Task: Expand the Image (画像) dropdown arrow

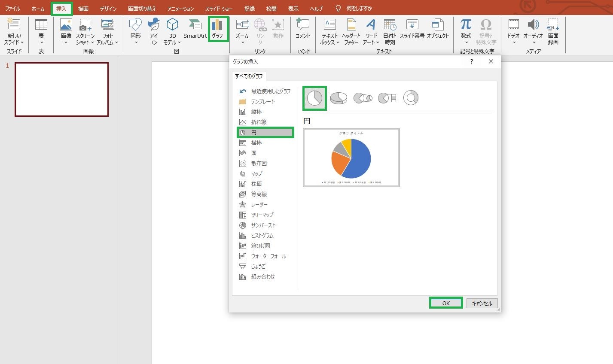Action: (66, 42)
